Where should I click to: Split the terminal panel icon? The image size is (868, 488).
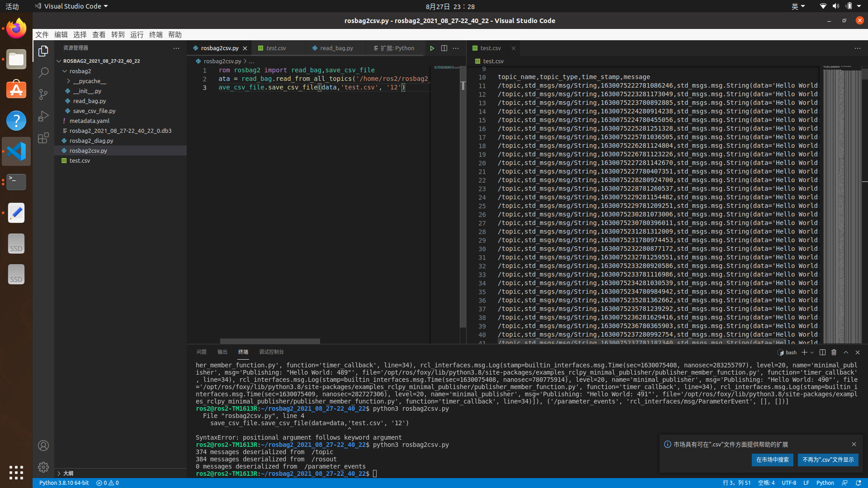822,352
